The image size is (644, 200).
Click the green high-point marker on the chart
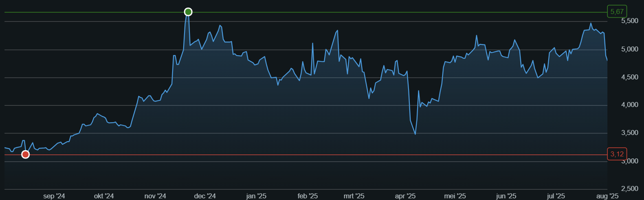[188, 12]
